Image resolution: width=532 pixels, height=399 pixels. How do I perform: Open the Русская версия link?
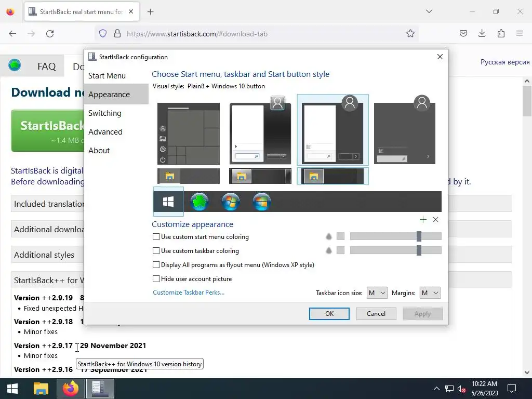click(505, 62)
